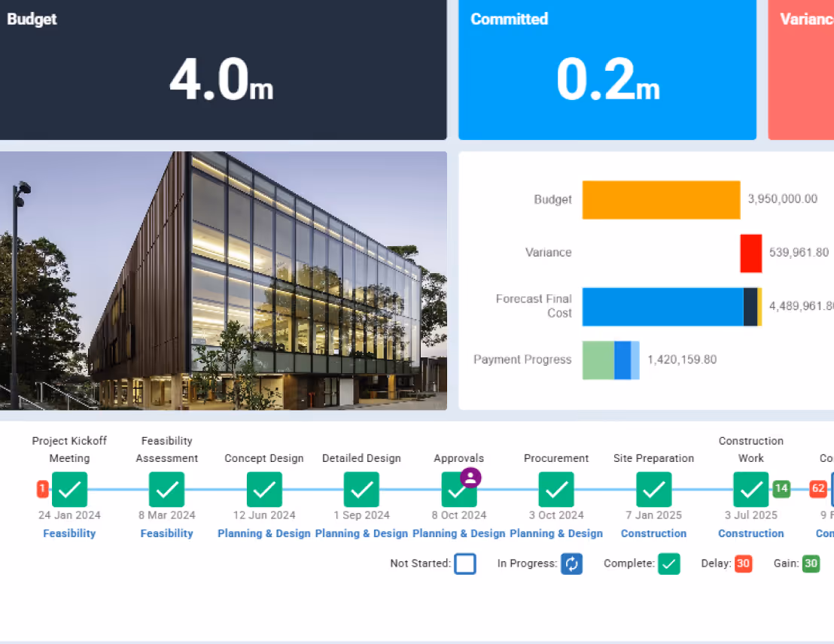The height and width of the screenshot is (644, 834).
Task: Click the building photo thumbnail
Action: [224, 280]
